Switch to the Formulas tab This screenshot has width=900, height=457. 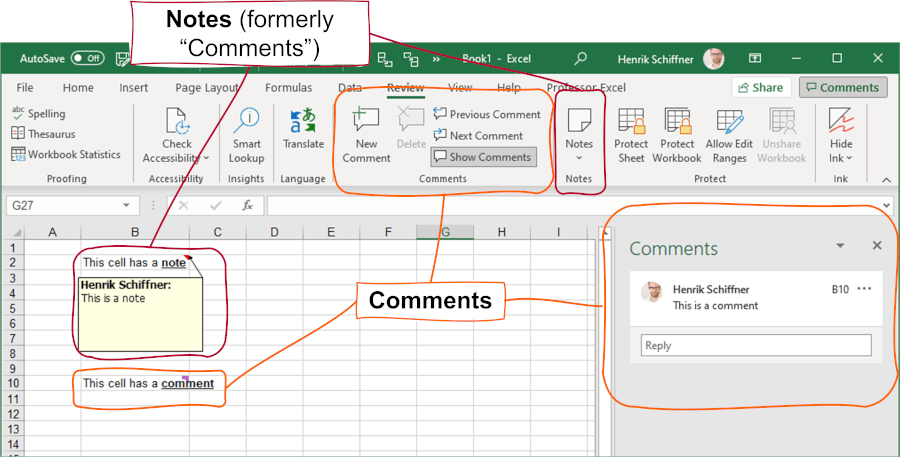(289, 88)
